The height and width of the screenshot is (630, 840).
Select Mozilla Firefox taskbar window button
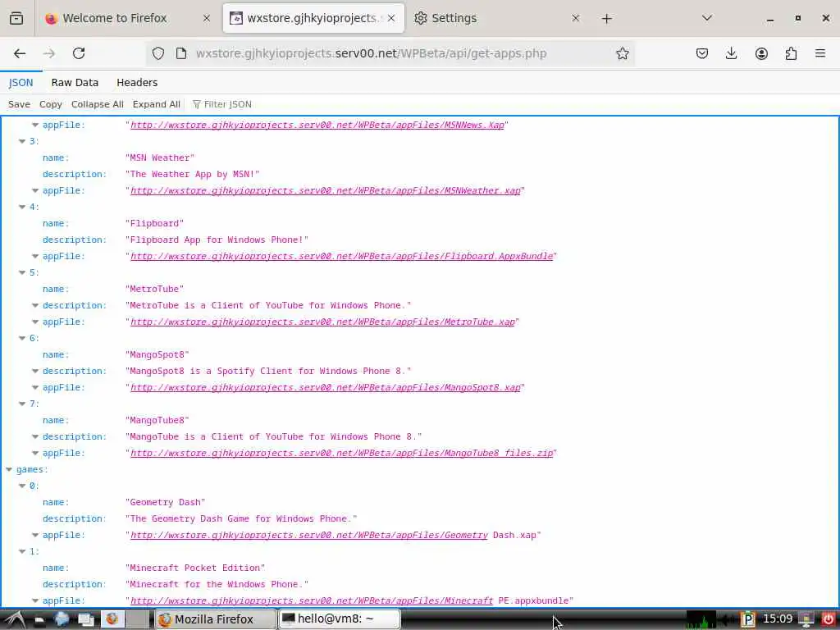216,619
